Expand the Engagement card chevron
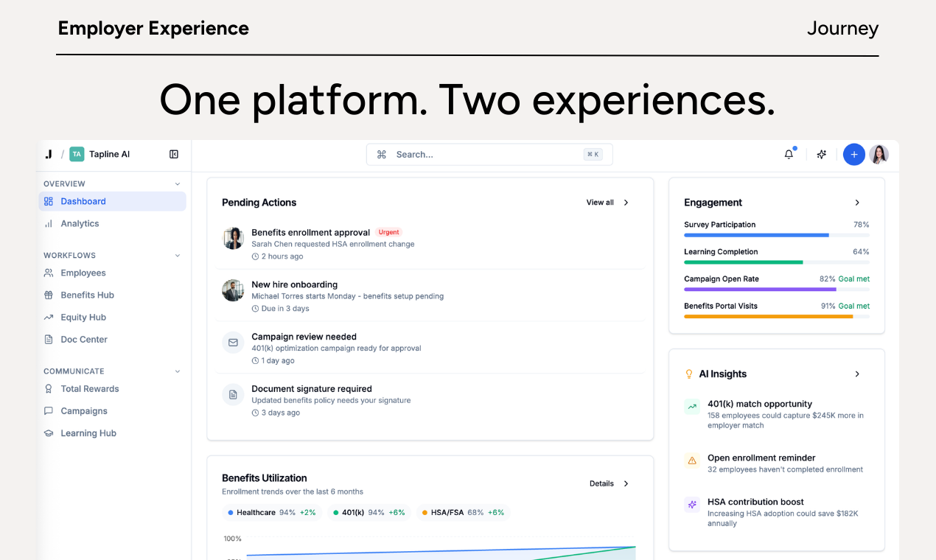936x560 pixels. tap(857, 202)
